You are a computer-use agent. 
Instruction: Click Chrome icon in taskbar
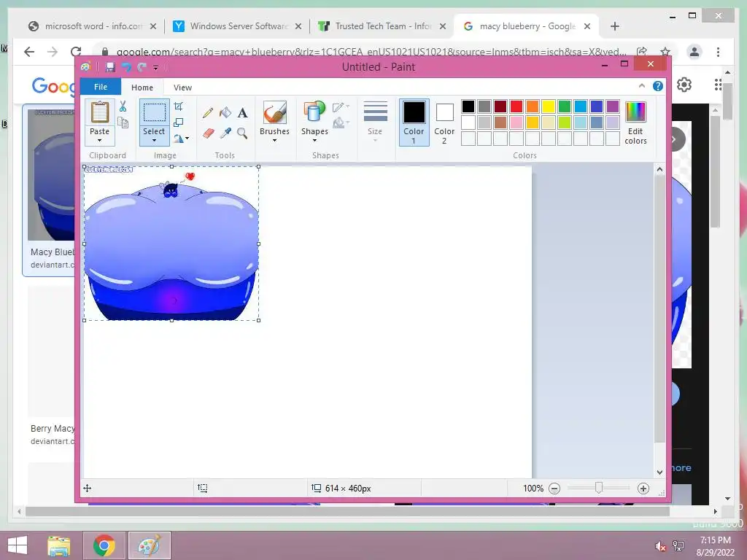104,545
